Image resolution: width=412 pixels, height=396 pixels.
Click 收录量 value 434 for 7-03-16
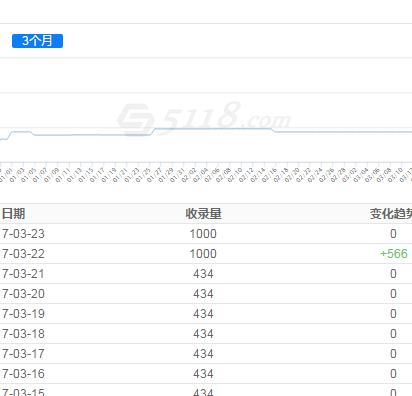tap(203, 374)
